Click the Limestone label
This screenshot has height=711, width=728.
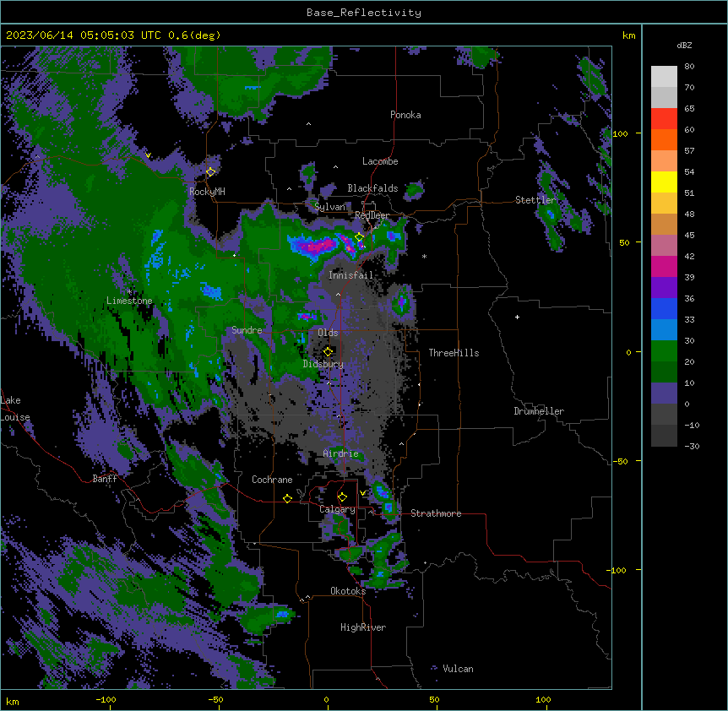pos(129,301)
